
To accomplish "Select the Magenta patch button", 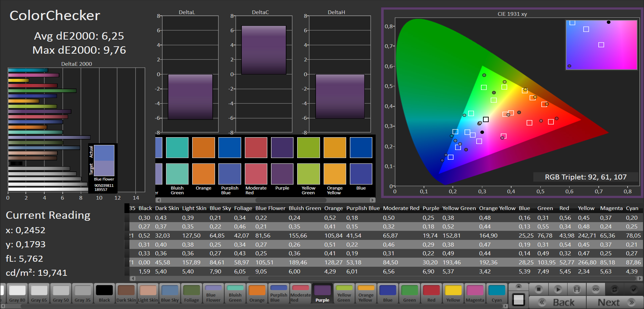I will tap(475, 294).
